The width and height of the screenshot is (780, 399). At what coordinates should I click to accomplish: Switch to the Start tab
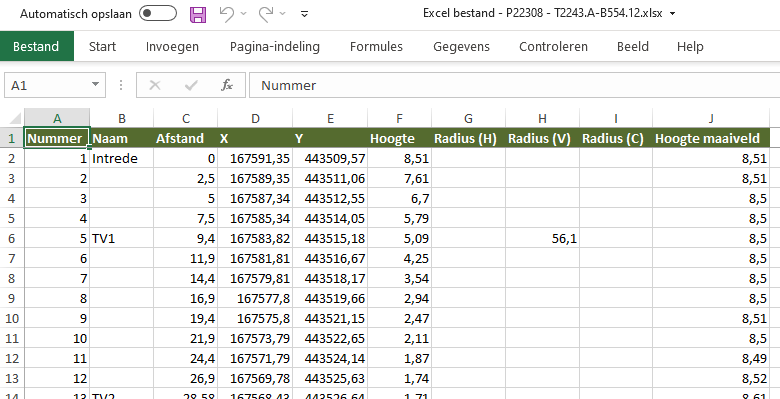point(102,46)
